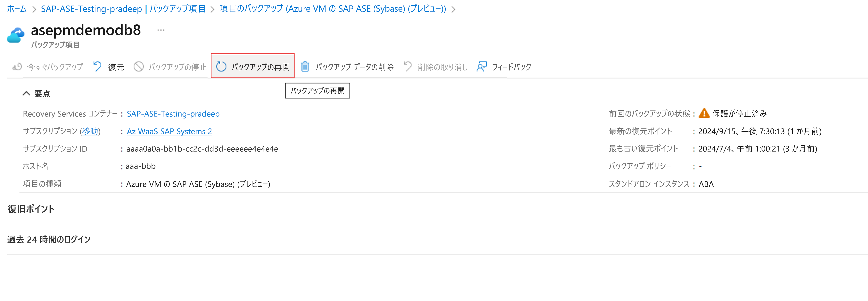Click the Resume Backup (バックアップの再開) circular icon

[x=221, y=66]
